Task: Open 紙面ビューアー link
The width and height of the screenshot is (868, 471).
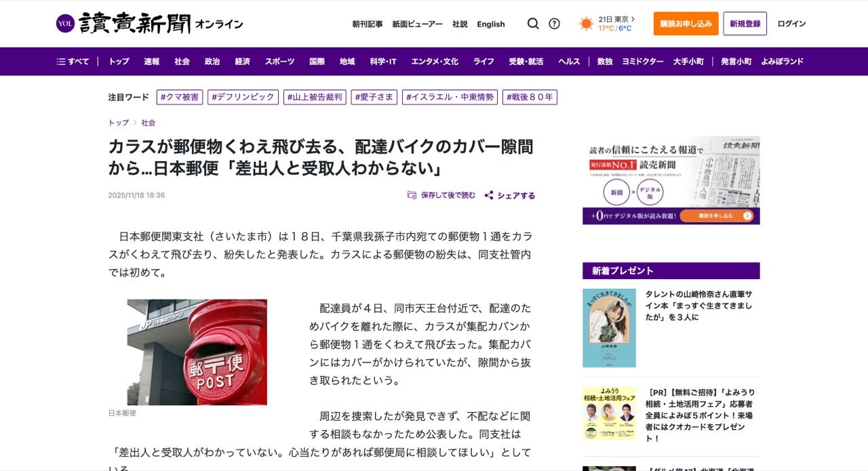Action: [x=417, y=24]
